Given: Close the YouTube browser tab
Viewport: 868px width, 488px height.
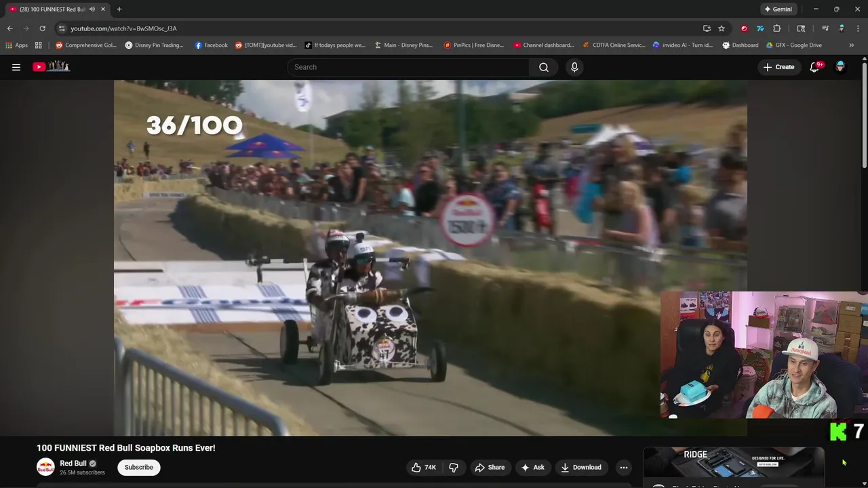Looking at the screenshot, I should (103, 9).
